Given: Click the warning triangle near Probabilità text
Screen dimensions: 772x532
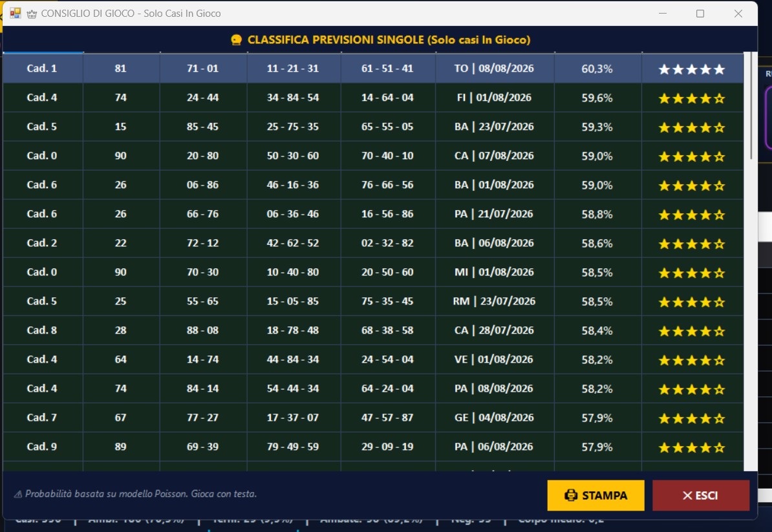Looking at the screenshot, I should coord(17,494).
